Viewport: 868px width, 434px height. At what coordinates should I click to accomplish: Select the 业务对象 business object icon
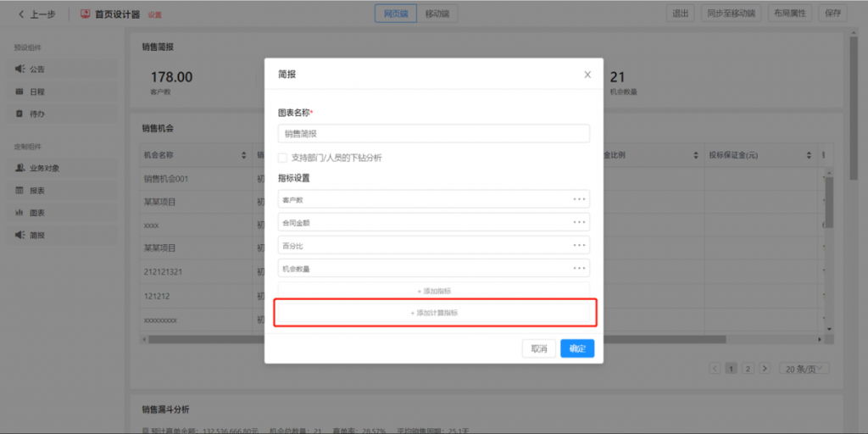(x=19, y=168)
